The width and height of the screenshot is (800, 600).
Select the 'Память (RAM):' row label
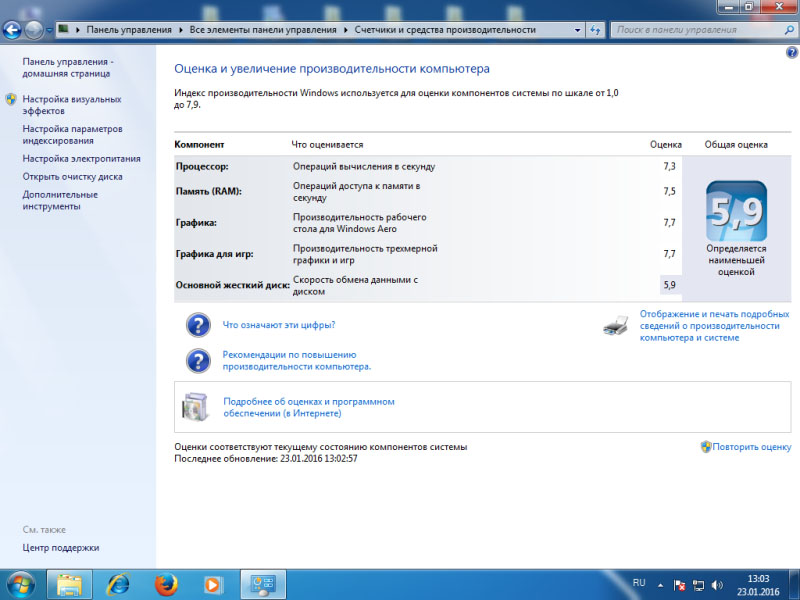(209, 191)
